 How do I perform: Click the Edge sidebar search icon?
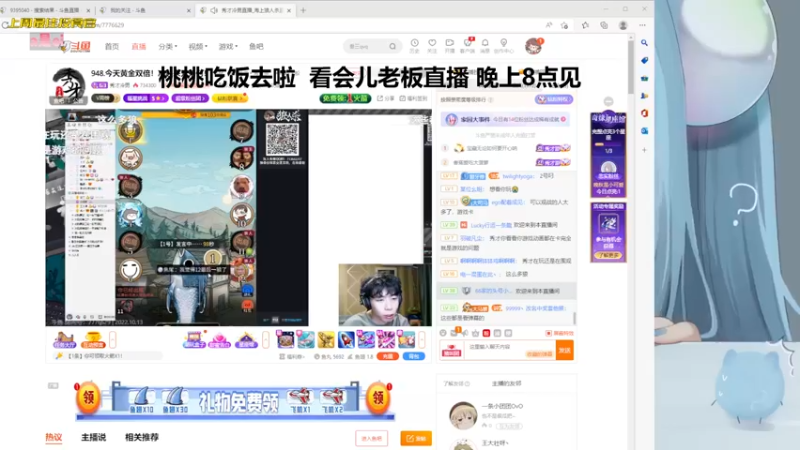(644, 43)
